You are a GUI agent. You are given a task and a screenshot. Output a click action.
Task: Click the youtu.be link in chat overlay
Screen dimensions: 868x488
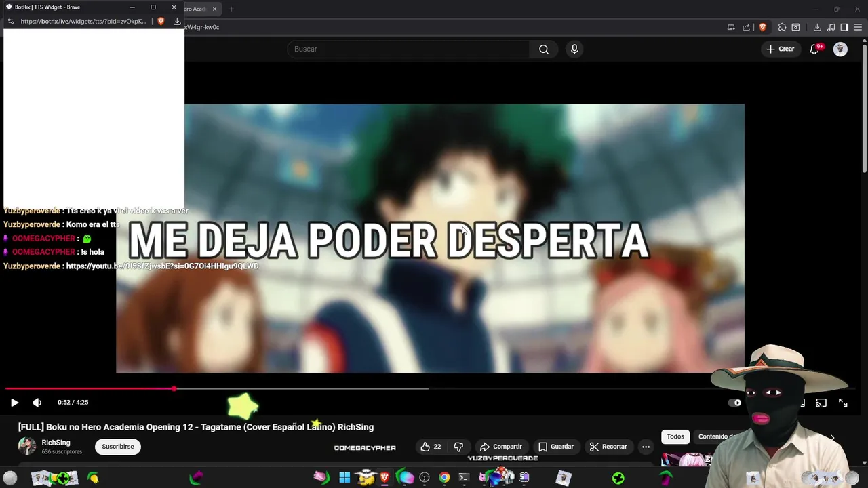pyautogui.click(x=162, y=266)
